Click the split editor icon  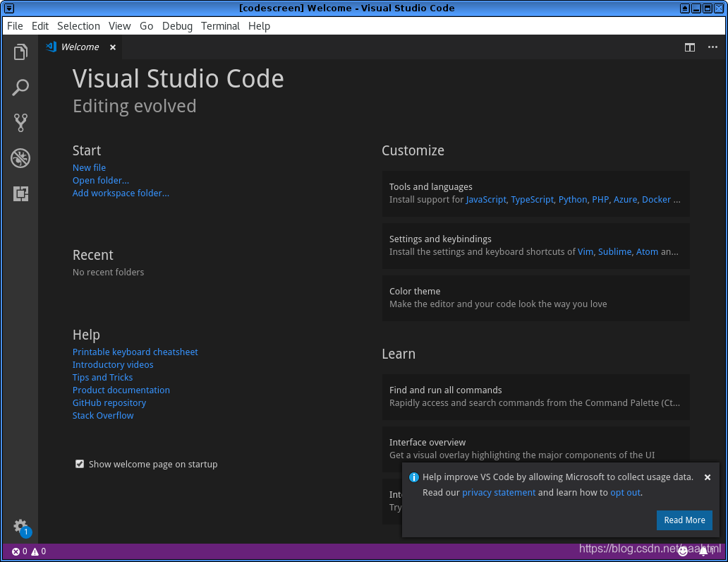click(690, 47)
